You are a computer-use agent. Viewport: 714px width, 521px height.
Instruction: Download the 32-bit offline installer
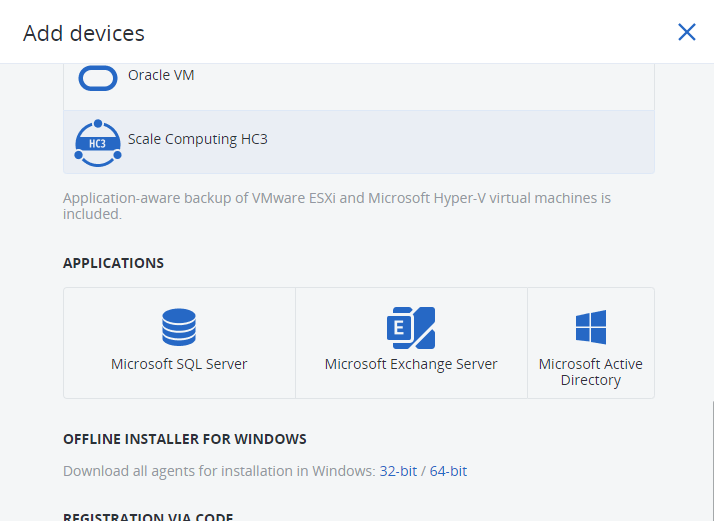pyautogui.click(x=398, y=471)
